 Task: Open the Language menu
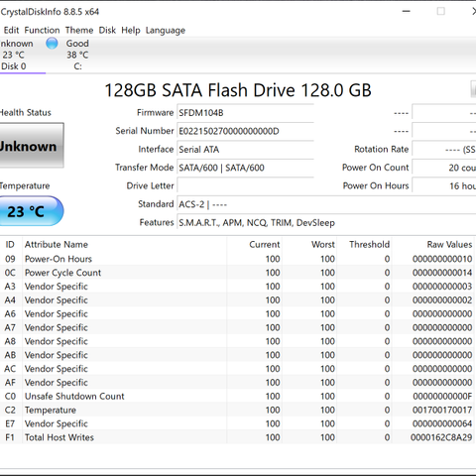point(166,30)
